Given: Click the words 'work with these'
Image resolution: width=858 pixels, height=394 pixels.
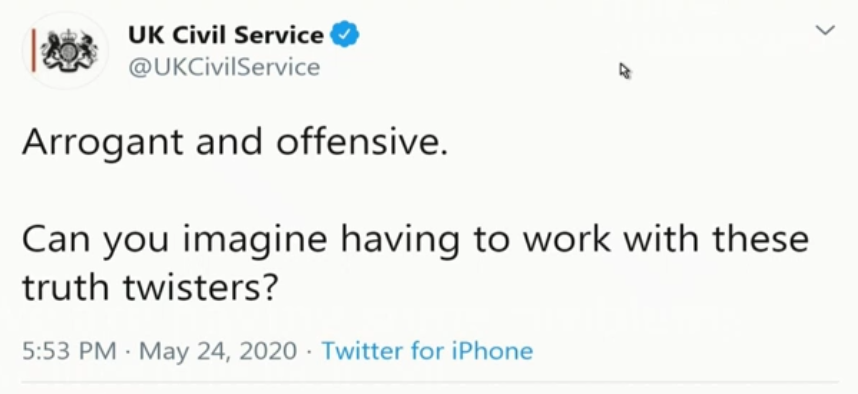Looking at the screenshot, I should point(665,239).
